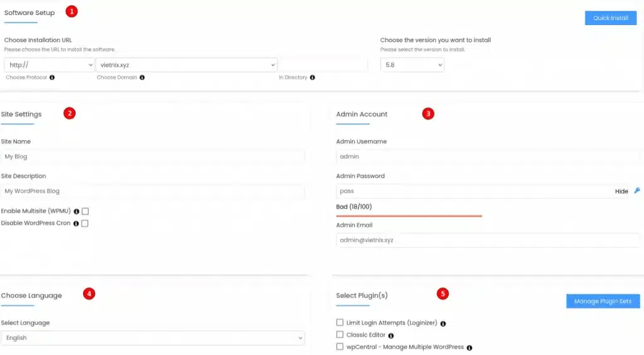Click the info icon beside Classic Editor

pyautogui.click(x=391, y=336)
